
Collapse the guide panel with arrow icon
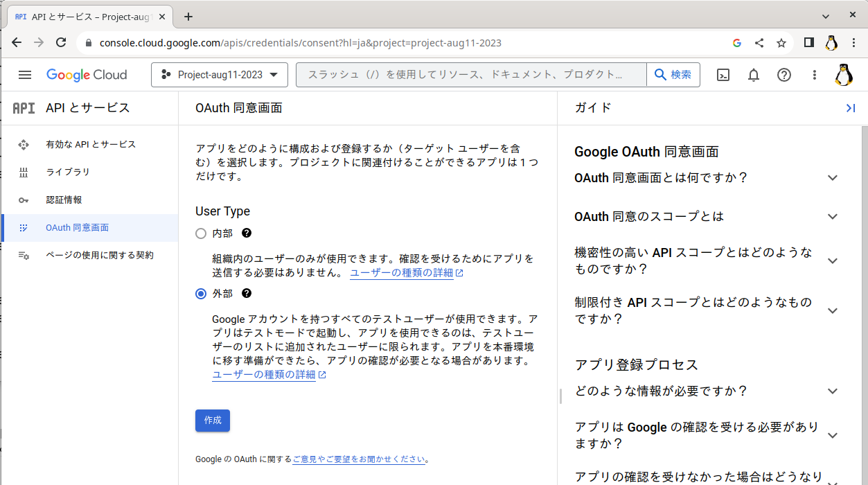(851, 108)
